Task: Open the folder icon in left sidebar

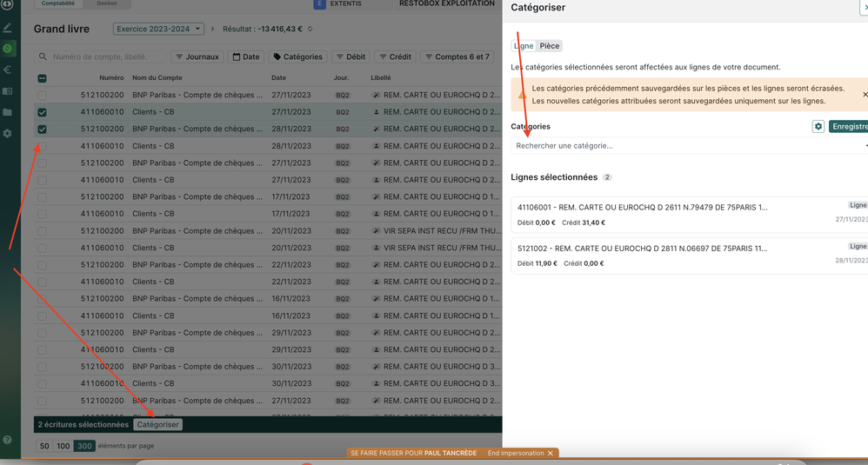Action: point(8,112)
